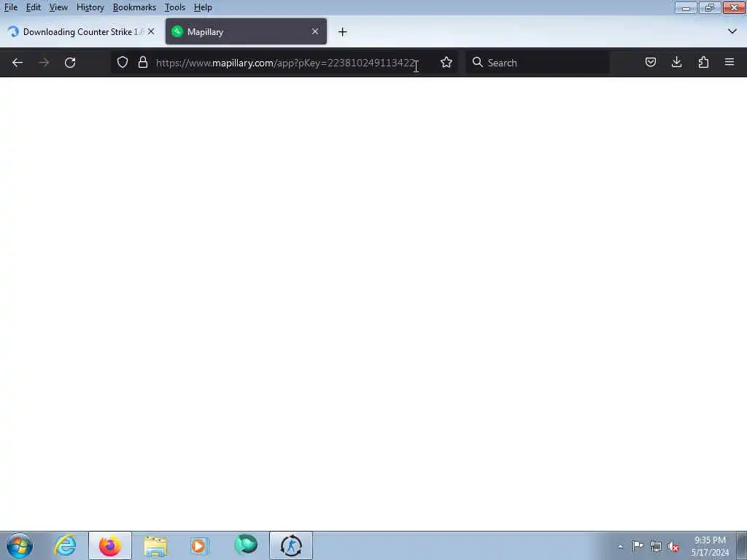
Task: Focus the mapillary.com URL address bar
Action: click(286, 63)
